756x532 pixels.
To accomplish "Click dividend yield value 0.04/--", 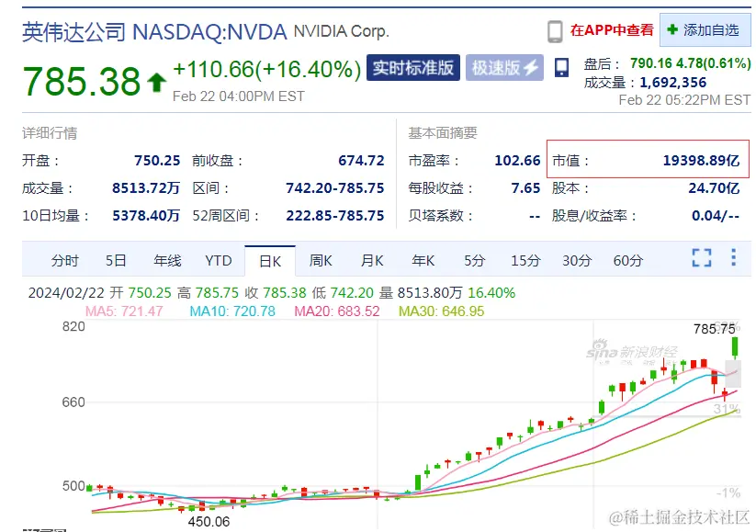I will pyautogui.click(x=716, y=215).
